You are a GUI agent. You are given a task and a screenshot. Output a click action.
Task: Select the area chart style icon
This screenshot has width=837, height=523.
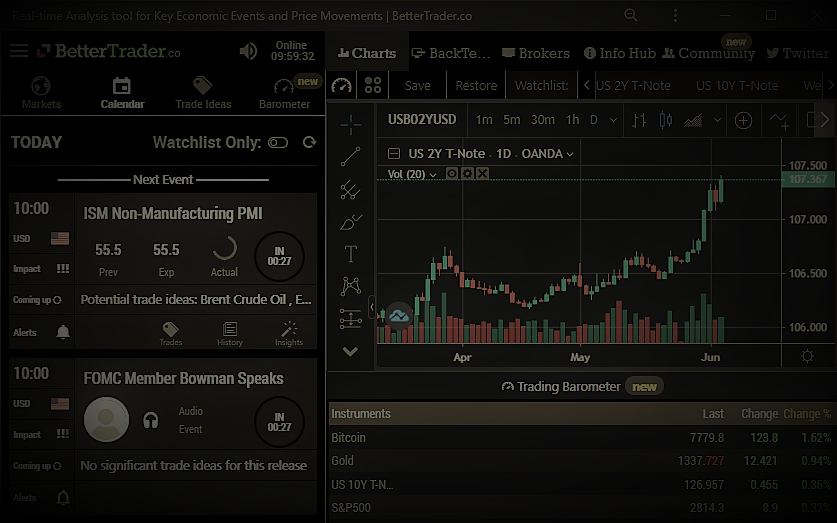coord(693,121)
